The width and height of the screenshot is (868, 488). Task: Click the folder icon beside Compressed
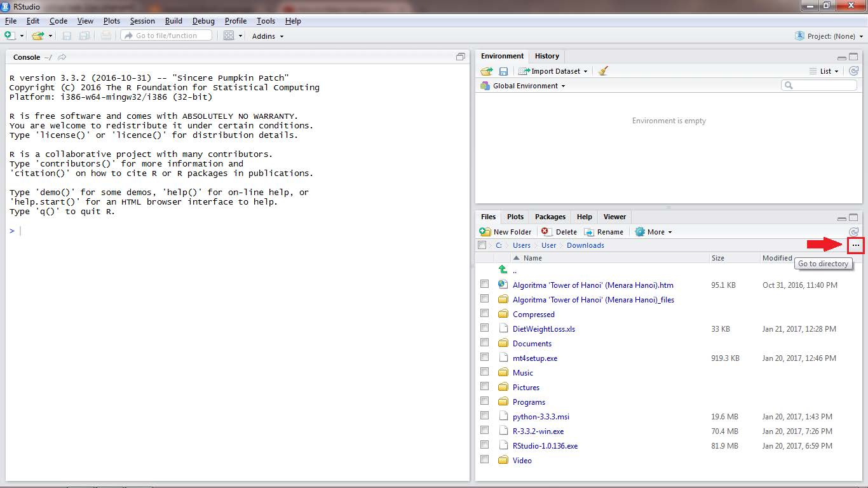tap(503, 314)
